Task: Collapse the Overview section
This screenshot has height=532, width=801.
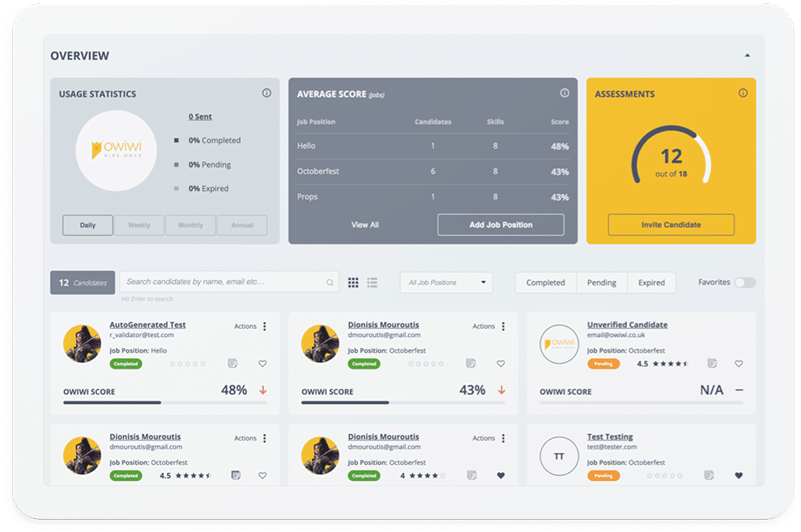Action: pyautogui.click(x=747, y=56)
